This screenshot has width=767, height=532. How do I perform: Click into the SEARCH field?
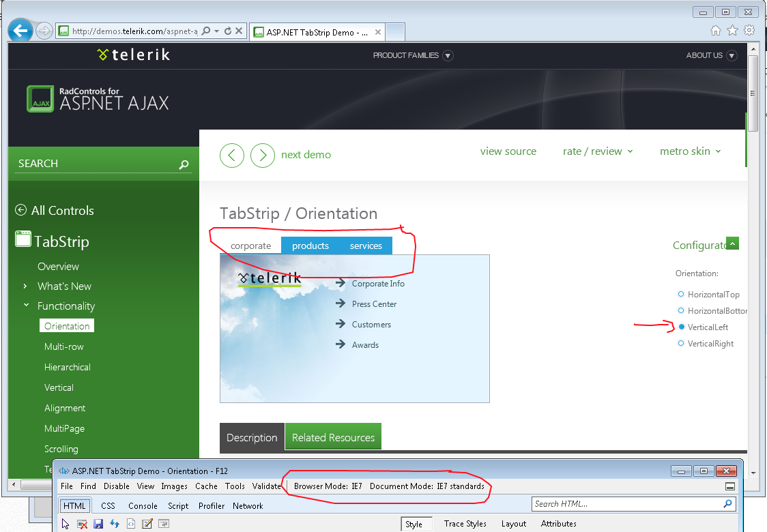(96, 163)
